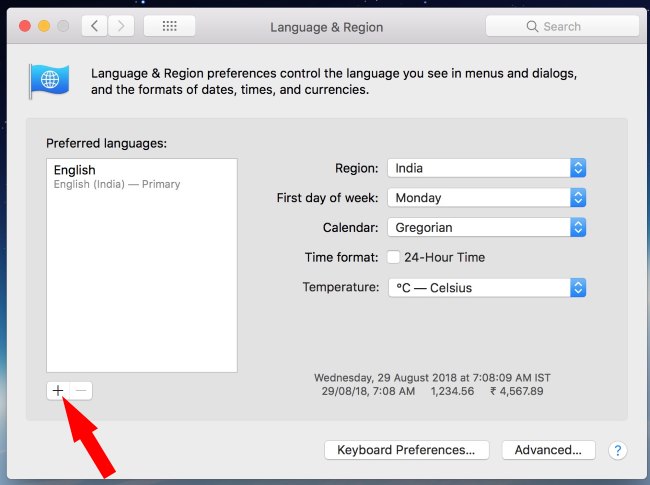Change Temperature from Celsius dropdown
650x485 pixels.
pyautogui.click(x=485, y=288)
